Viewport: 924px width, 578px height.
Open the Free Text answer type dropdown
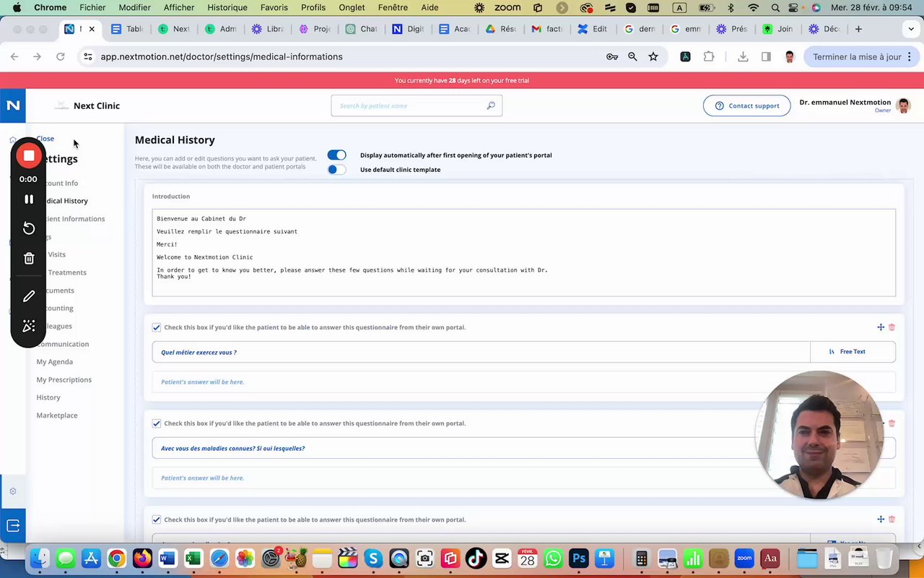[853, 352]
